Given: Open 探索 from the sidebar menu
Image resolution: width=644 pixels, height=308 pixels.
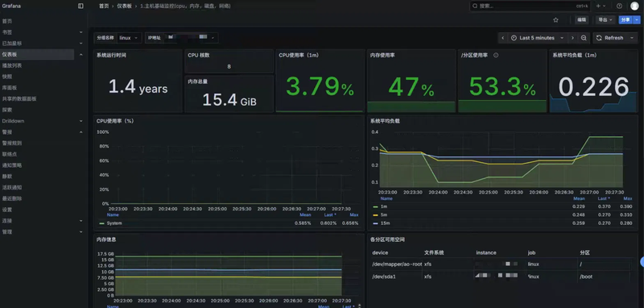Looking at the screenshot, I should pos(7,110).
